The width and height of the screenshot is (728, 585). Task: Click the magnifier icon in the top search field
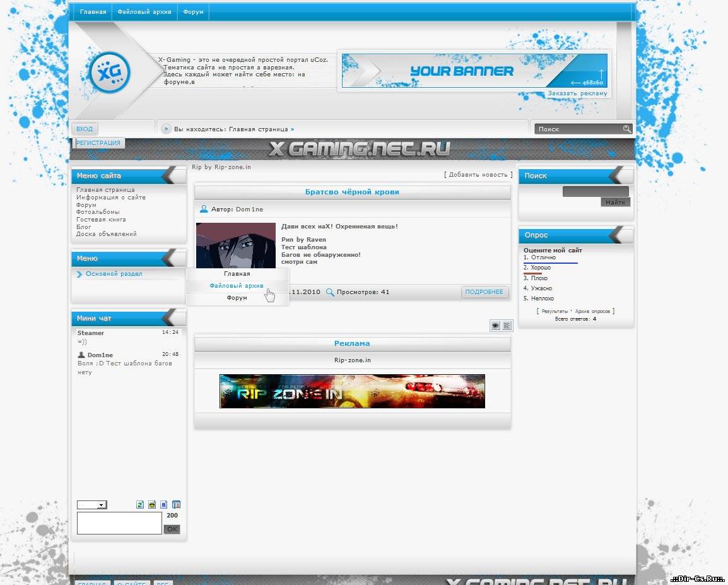pyautogui.click(x=626, y=128)
